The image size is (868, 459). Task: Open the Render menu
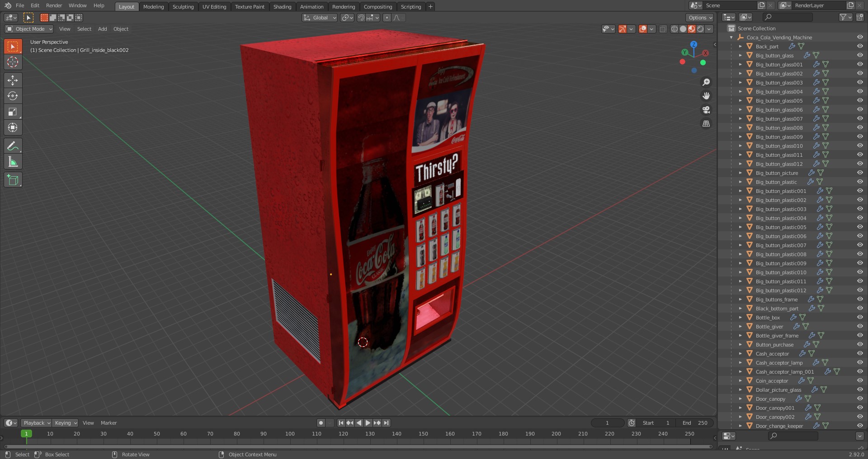pyautogui.click(x=54, y=5)
